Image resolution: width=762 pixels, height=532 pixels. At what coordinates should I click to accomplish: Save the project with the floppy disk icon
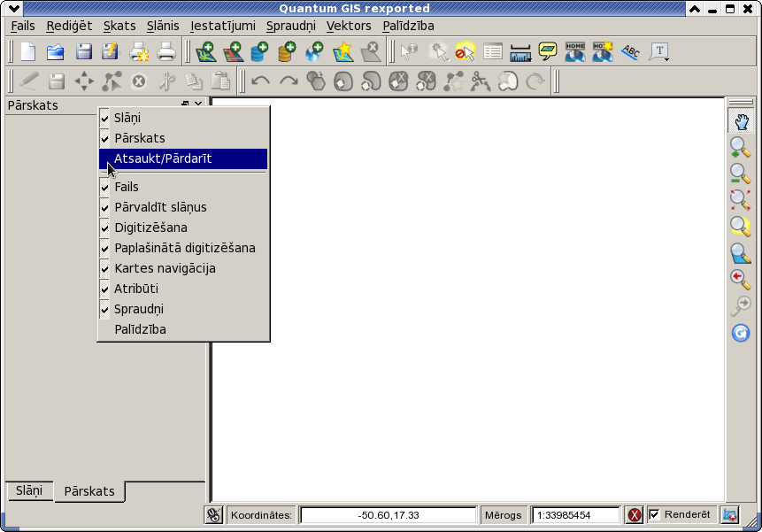point(83,51)
